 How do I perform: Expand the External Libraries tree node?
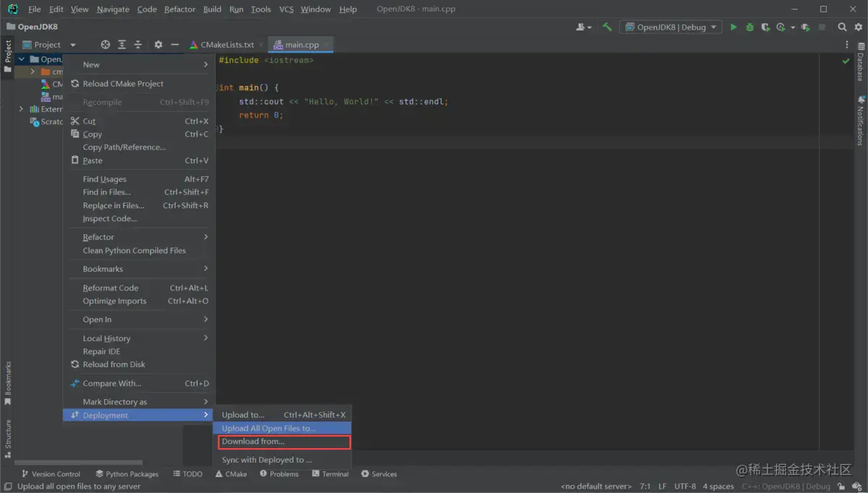click(x=21, y=109)
